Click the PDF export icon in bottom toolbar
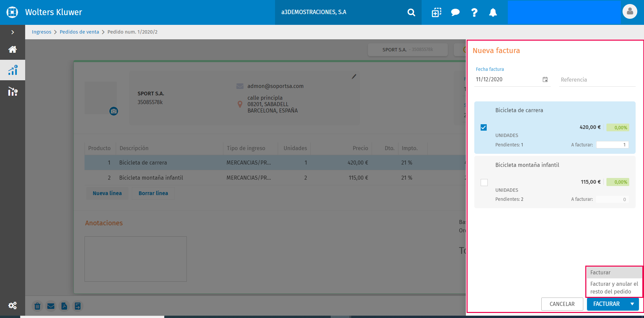644x318 pixels. tap(64, 306)
